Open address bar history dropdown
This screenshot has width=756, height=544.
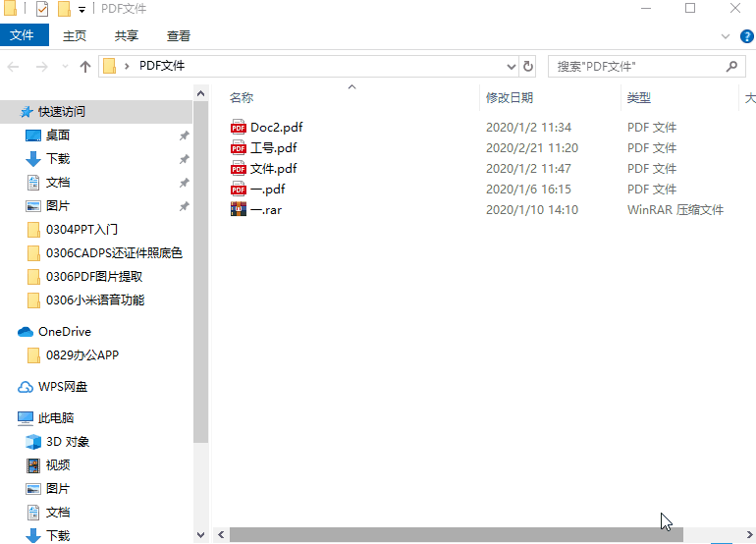[512, 67]
